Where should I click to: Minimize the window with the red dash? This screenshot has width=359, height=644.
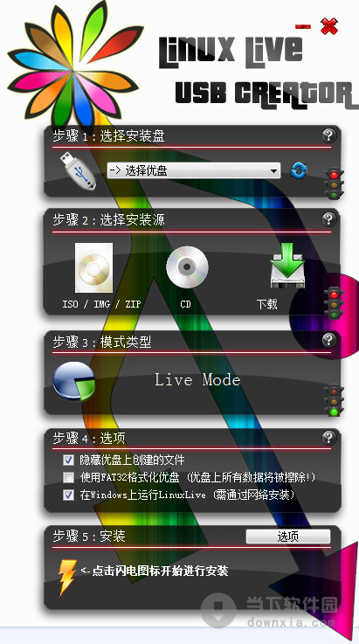pyautogui.click(x=303, y=27)
